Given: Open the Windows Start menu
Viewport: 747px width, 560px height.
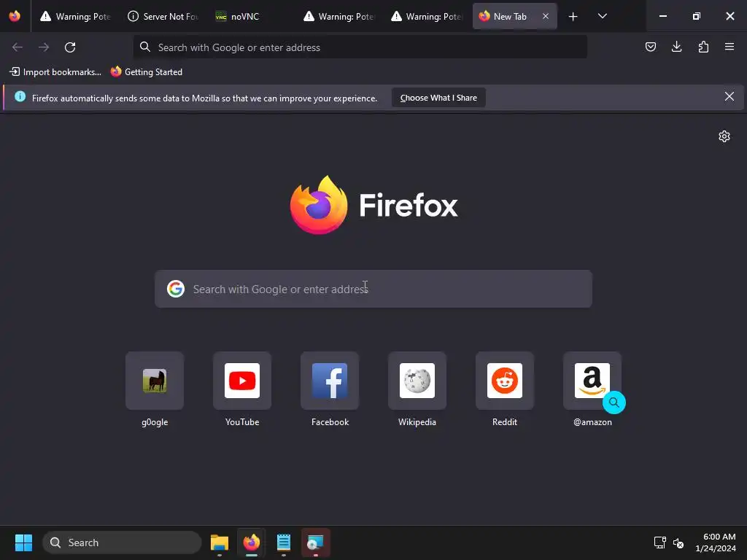Looking at the screenshot, I should tap(23, 542).
